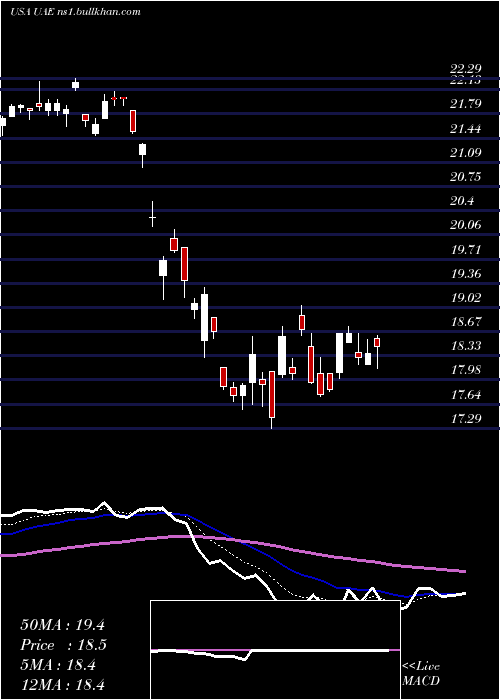Click the 17.98 price level label
Image resolution: width=500 pixels, height=700 pixels.
466,370
